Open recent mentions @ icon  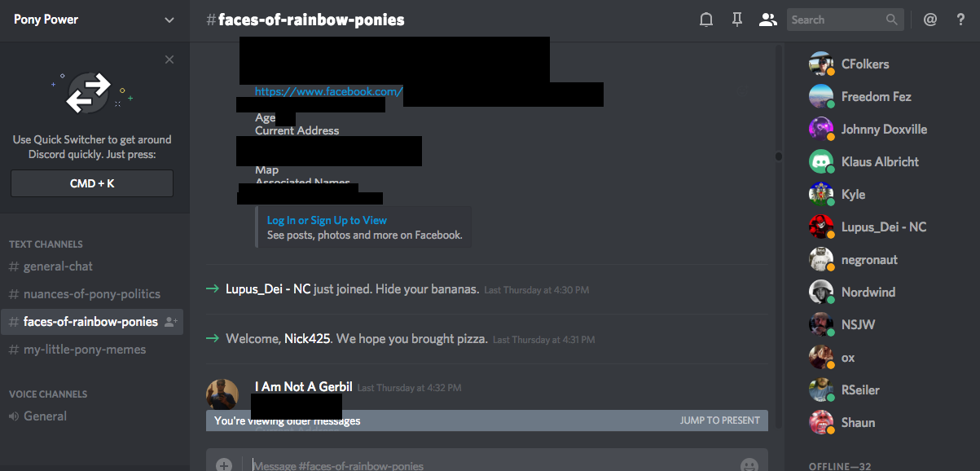(x=930, y=20)
